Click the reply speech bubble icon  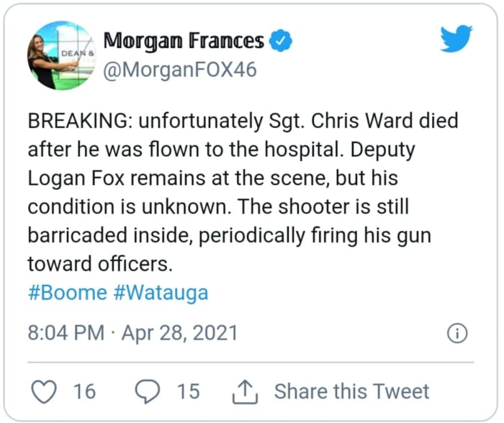pos(148,391)
